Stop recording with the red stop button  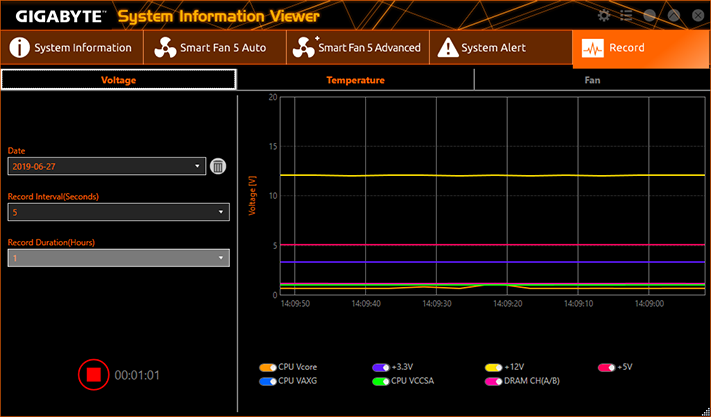point(94,375)
